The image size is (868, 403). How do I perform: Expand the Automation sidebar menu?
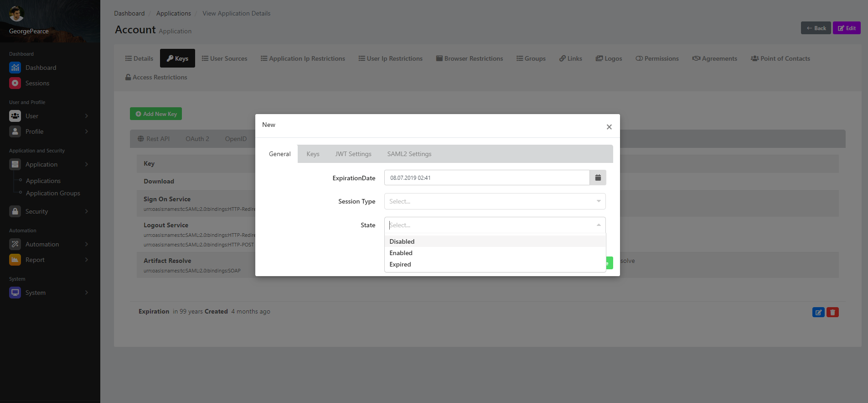point(48,244)
